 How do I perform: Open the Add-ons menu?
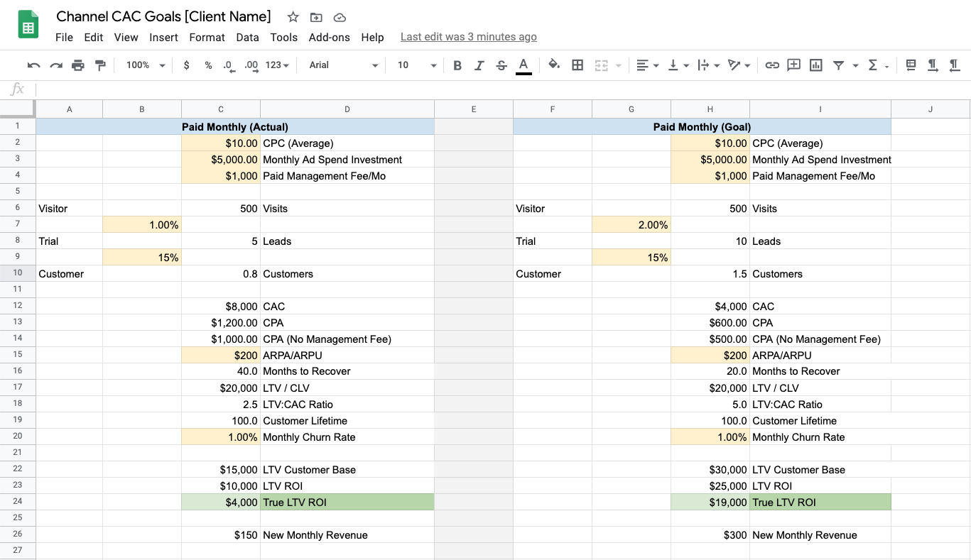tap(329, 38)
